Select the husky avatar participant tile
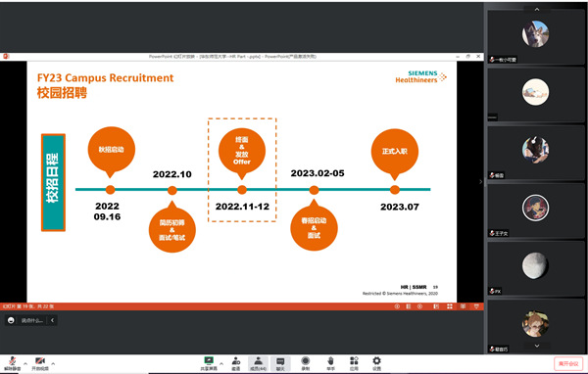 536,37
